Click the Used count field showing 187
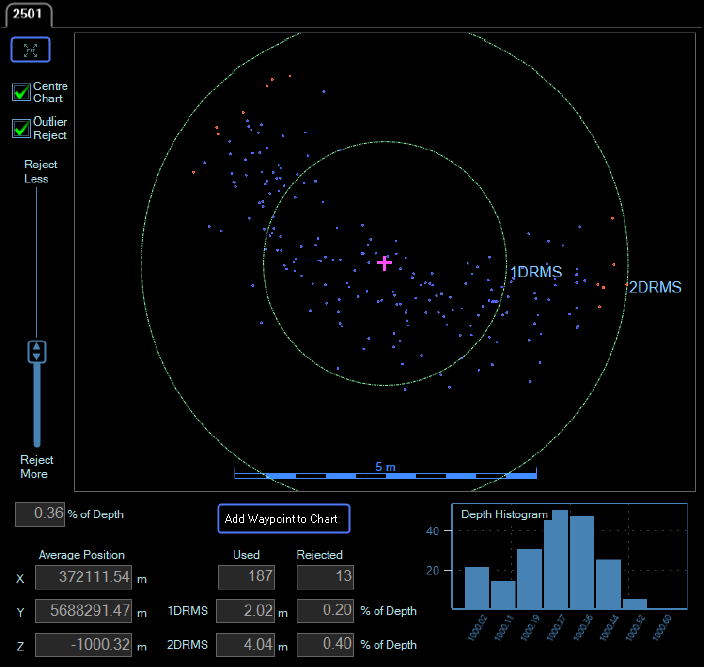Image resolution: width=706 pixels, height=668 pixels. [246, 578]
